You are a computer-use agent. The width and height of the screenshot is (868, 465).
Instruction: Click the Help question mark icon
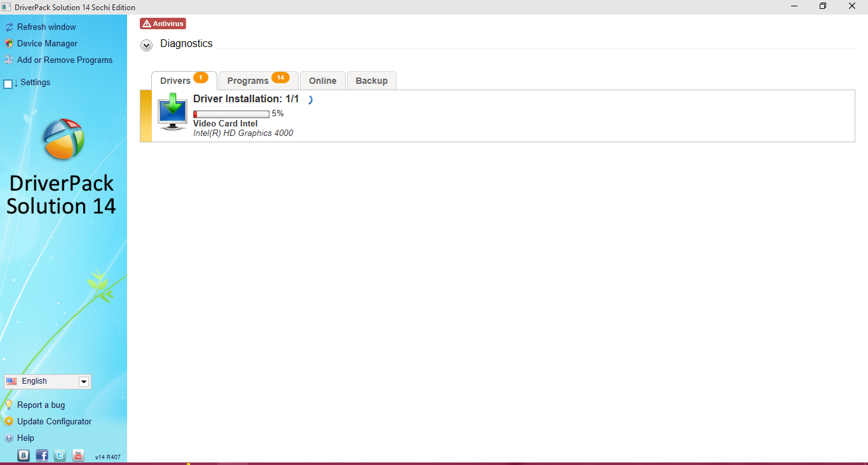(9, 438)
